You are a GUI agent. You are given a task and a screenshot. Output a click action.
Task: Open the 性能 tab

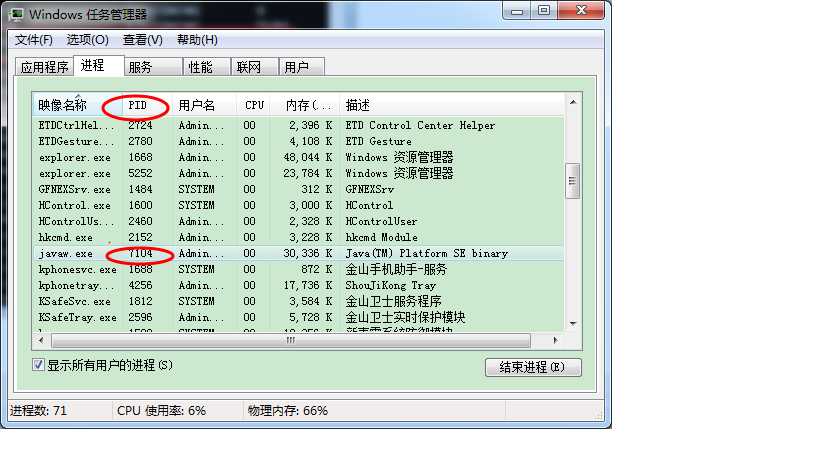click(x=206, y=67)
